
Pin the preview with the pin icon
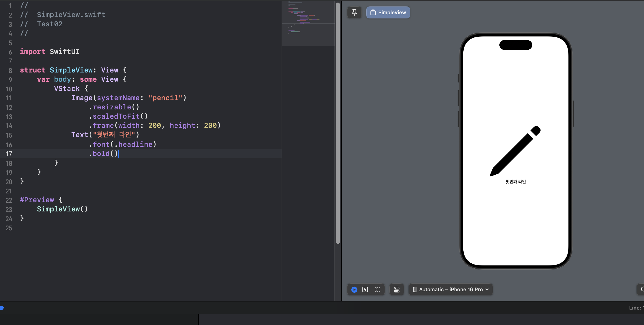pos(354,12)
